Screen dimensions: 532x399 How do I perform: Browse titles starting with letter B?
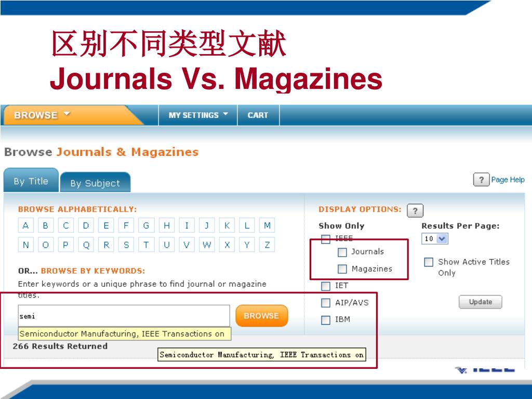46,225
